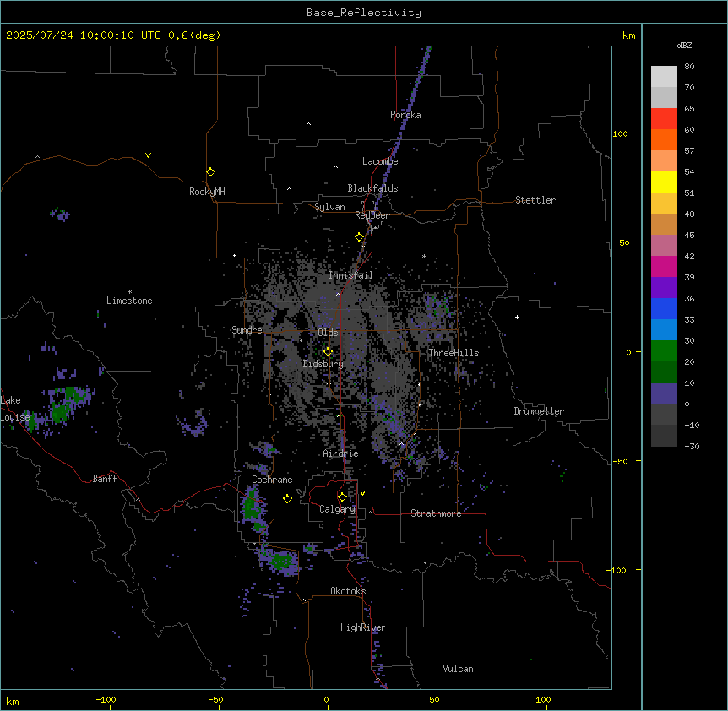Image resolution: width=728 pixels, height=711 pixels.
Task: Click the km unit label at top right
Action: pos(628,35)
